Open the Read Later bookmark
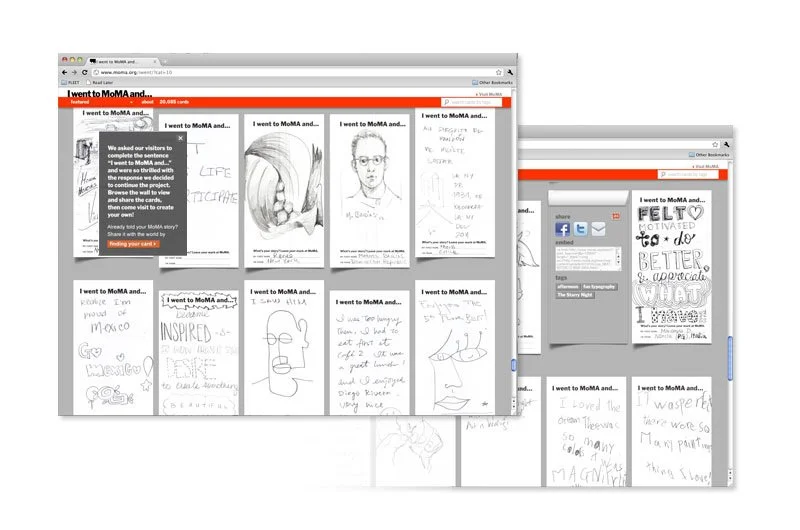The image size is (800, 530). (x=99, y=82)
